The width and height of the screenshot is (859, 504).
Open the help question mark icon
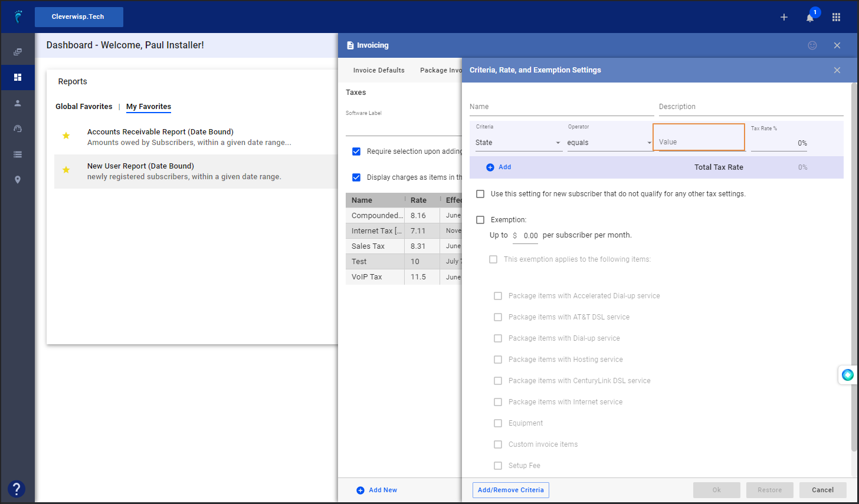pos(17,489)
